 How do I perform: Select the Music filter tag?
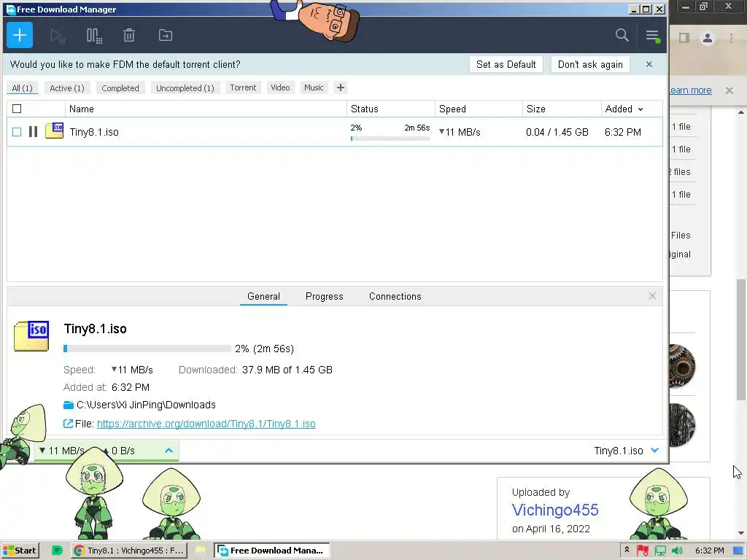coord(314,87)
